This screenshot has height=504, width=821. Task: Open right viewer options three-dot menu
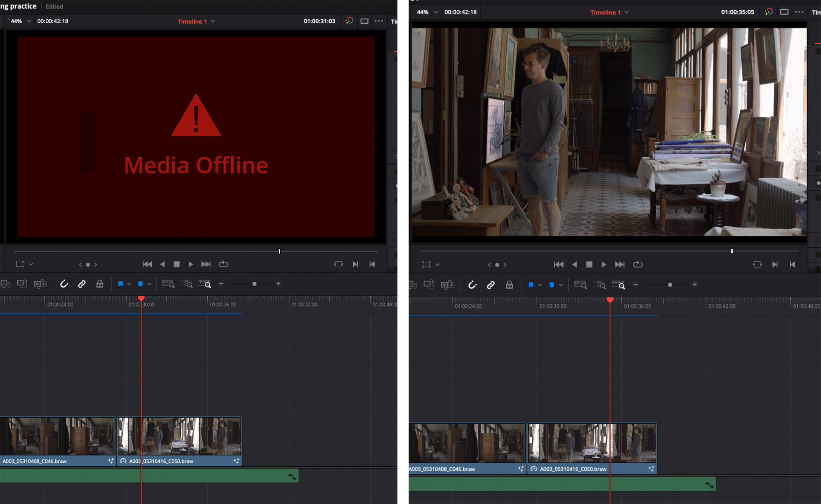(x=800, y=12)
